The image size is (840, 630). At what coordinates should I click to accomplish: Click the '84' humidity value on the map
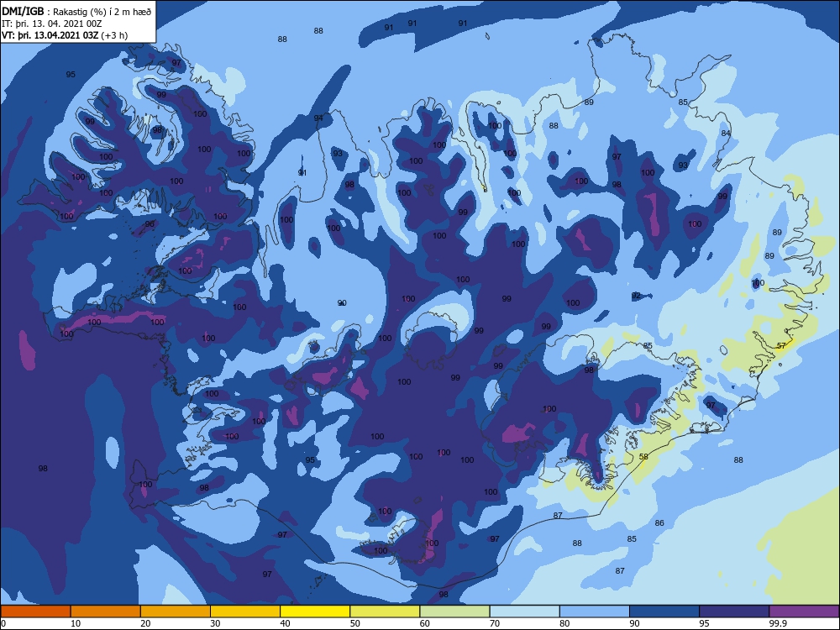pyautogui.click(x=726, y=133)
